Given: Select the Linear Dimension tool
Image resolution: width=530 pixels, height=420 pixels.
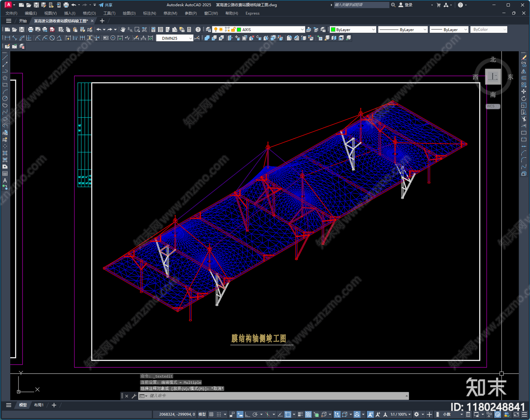Looking at the screenshot, I should (7, 38).
